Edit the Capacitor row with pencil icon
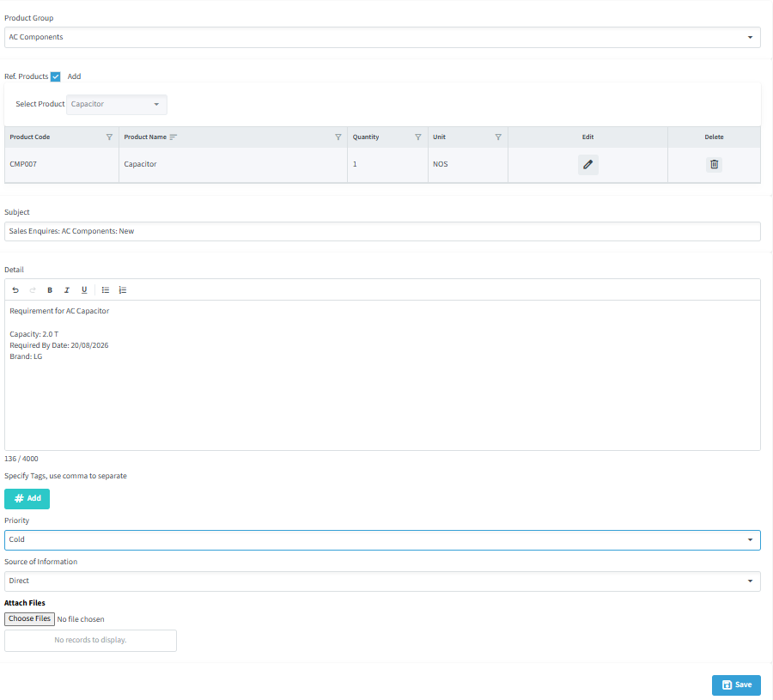Viewport: 773px width, 700px height. [x=588, y=165]
